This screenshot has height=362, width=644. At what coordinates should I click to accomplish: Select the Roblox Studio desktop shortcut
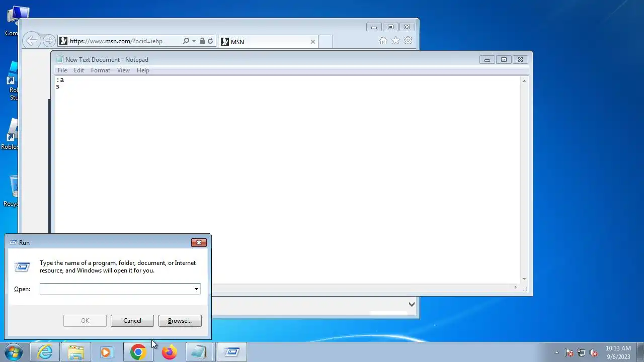tap(12, 80)
